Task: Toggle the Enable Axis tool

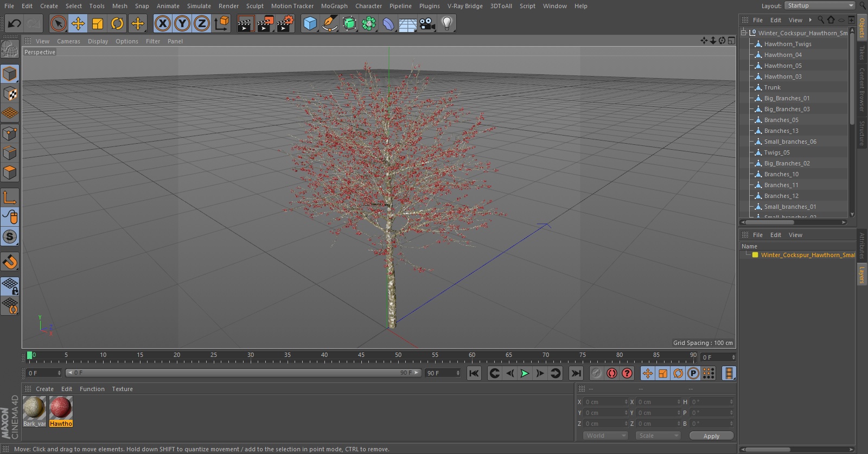Action: (x=10, y=197)
